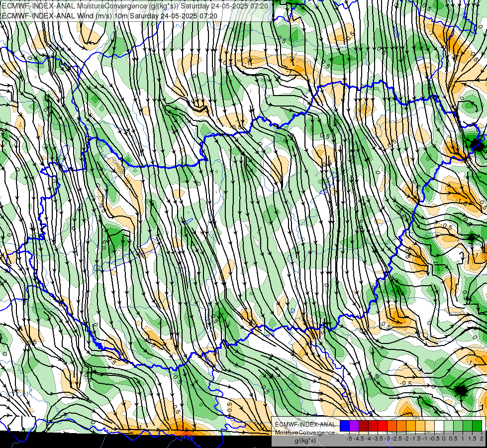487x448 pixels.
Task: Click the legend swatch between -4 and -3.5
Action: click(x=373, y=426)
